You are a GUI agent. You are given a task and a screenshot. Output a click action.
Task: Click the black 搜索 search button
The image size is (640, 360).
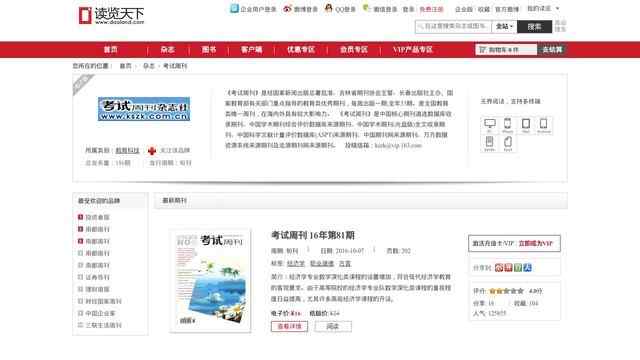[534, 27]
